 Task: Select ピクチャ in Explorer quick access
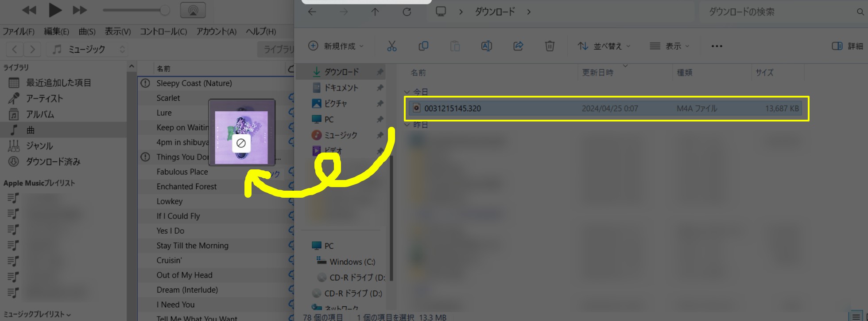pos(335,103)
